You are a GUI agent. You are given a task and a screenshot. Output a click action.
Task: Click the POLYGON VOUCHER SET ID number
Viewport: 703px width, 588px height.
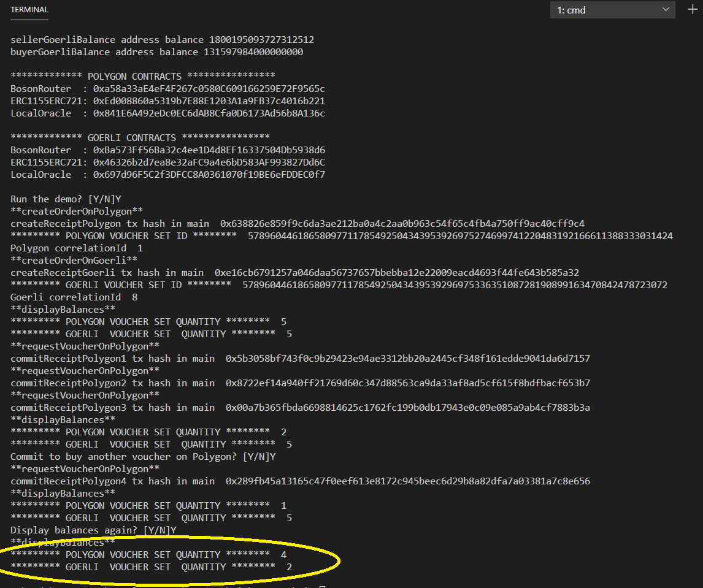point(461,235)
